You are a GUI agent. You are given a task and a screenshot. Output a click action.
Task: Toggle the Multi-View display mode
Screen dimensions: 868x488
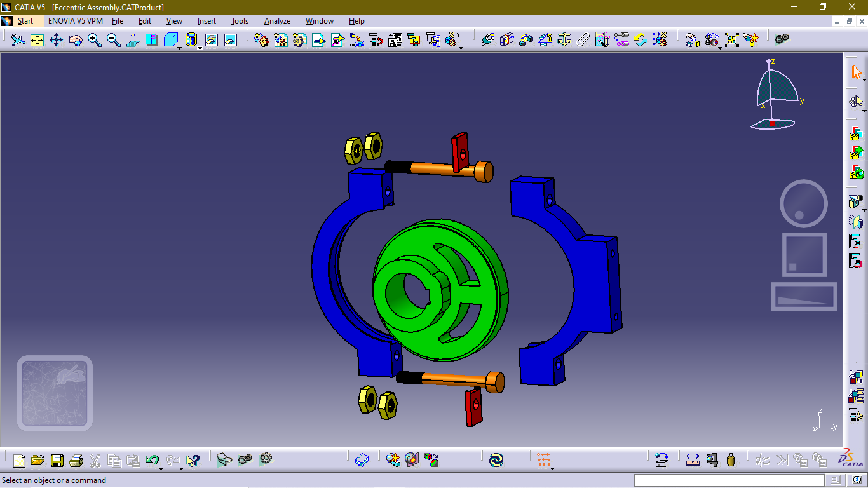point(151,39)
